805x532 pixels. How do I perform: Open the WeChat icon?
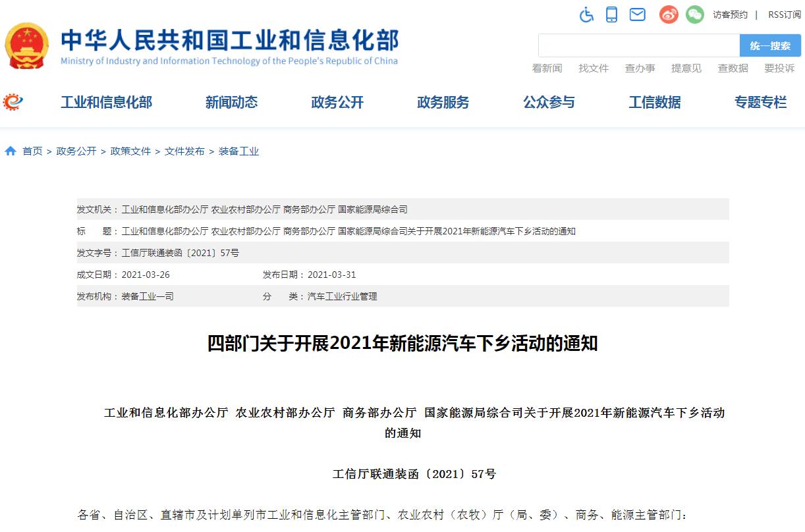click(x=694, y=14)
